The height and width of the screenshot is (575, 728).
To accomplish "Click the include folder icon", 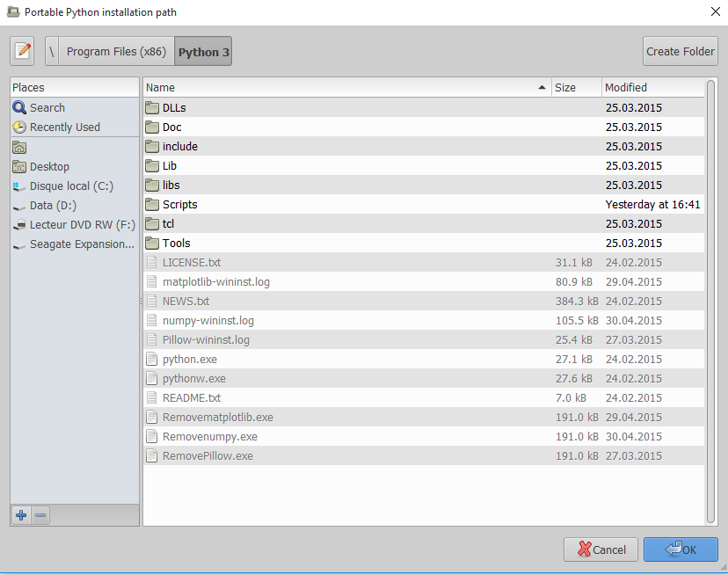I will pyautogui.click(x=152, y=147).
